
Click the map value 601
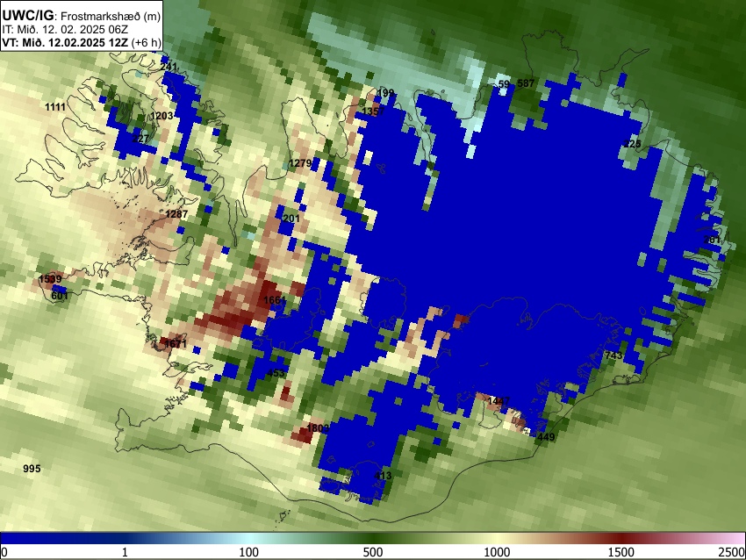(x=60, y=296)
